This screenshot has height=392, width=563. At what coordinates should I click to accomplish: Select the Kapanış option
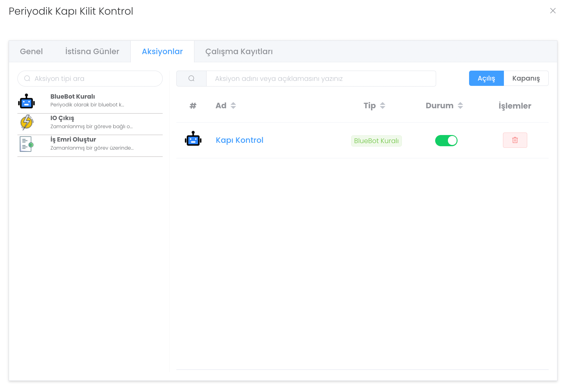click(x=526, y=78)
